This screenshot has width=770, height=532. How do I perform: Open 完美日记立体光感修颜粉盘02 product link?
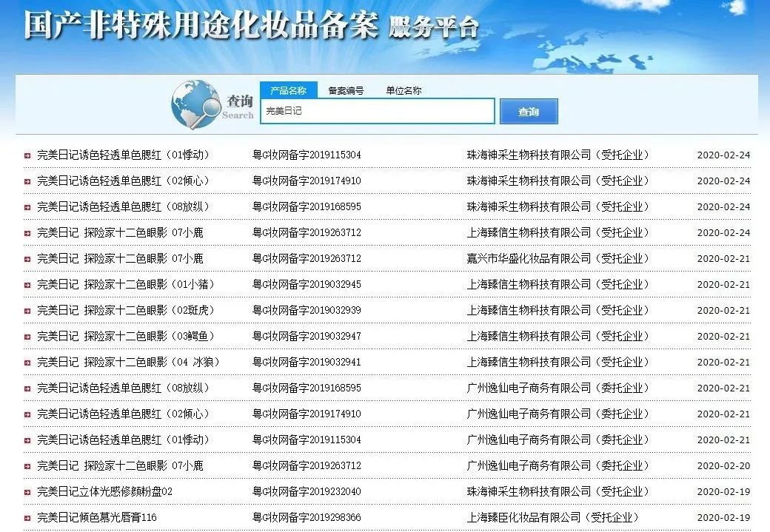(x=104, y=491)
